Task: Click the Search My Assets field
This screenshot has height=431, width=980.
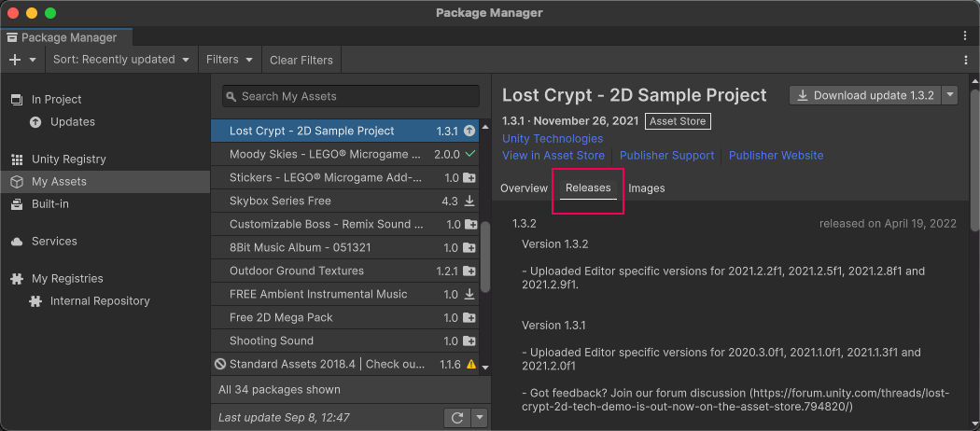Action: click(351, 96)
